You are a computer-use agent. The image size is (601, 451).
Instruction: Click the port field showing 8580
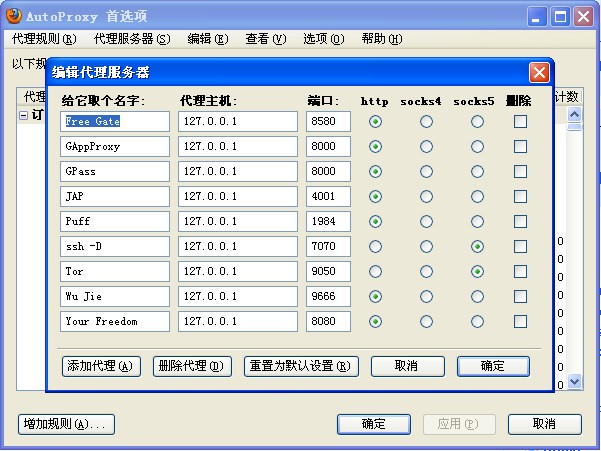point(328,121)
